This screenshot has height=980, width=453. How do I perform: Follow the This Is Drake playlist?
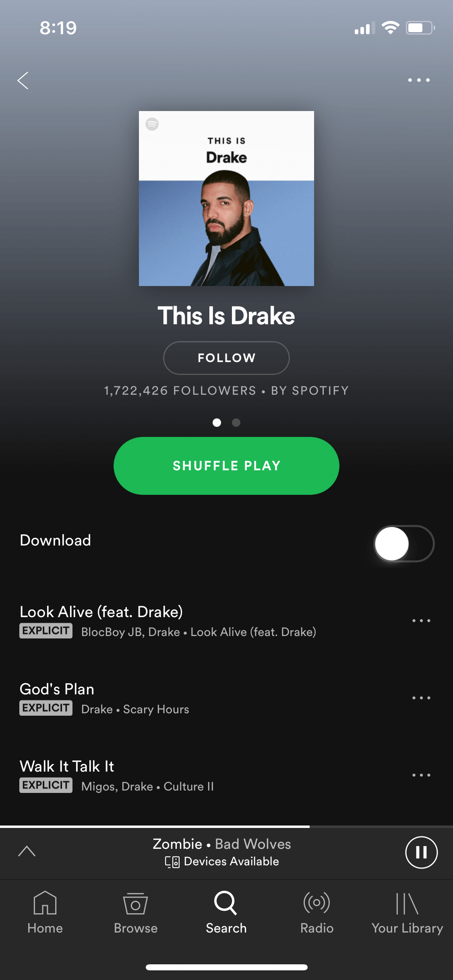pyautogui.click(x=226, y=358)
